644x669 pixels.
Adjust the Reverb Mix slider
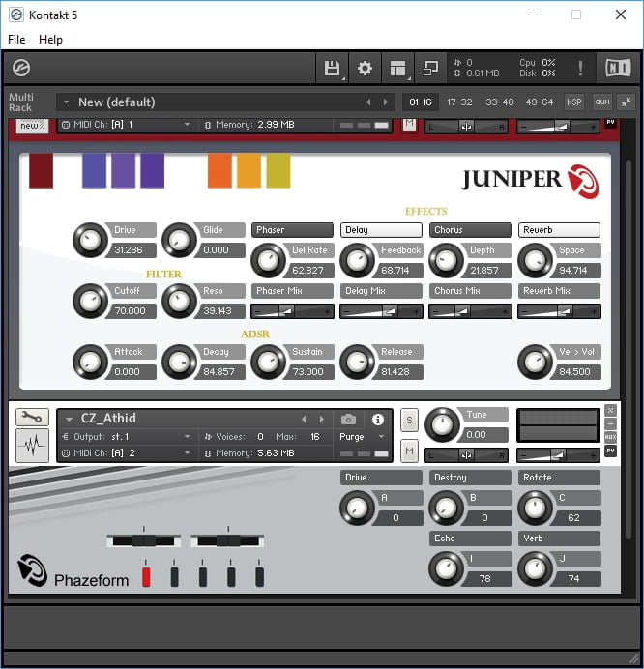pos(559,311)
